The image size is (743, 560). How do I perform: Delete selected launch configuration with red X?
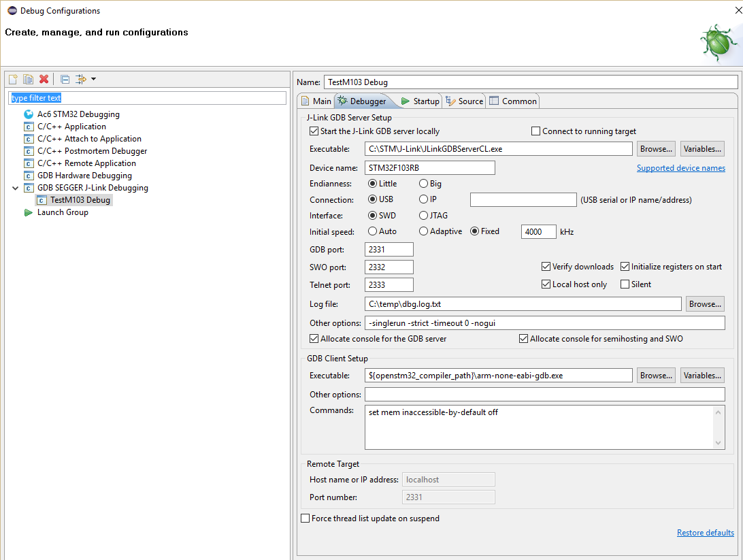coord(44,79)
